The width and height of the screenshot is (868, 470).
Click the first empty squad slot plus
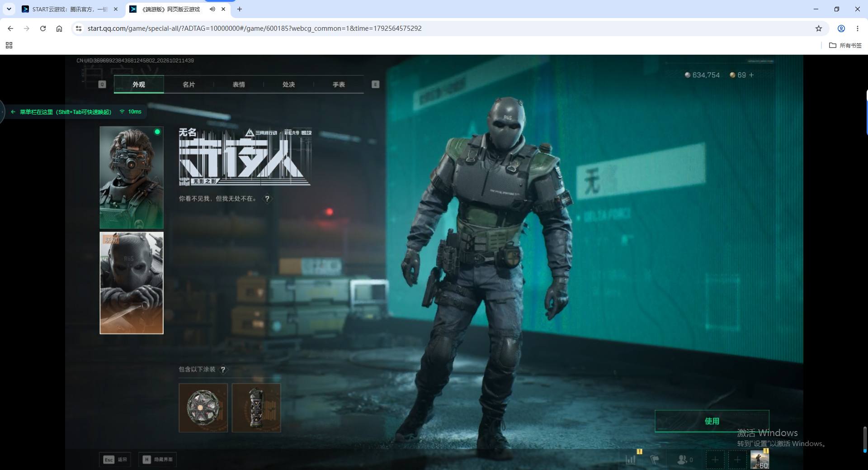pyautogui.click(x=715, y=460)
